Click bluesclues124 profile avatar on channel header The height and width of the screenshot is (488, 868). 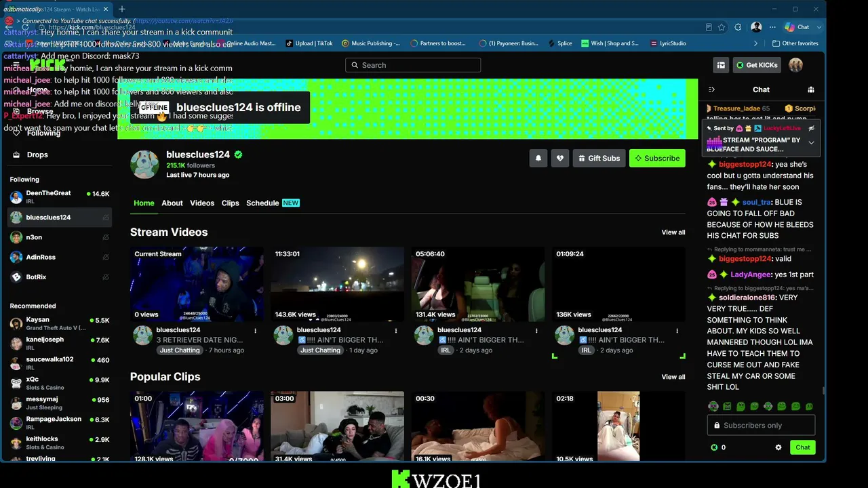pyautogui.click(x=144, y=165)
